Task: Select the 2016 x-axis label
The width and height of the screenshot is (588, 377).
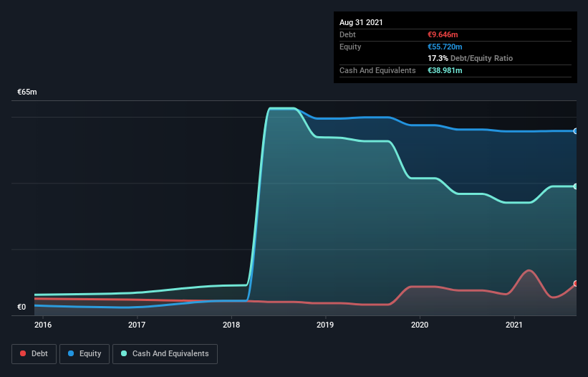Action: [x=43, y=325]
